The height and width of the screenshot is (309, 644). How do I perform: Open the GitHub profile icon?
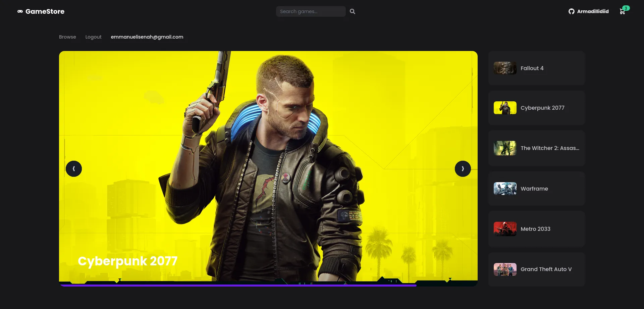pos(572,11)
